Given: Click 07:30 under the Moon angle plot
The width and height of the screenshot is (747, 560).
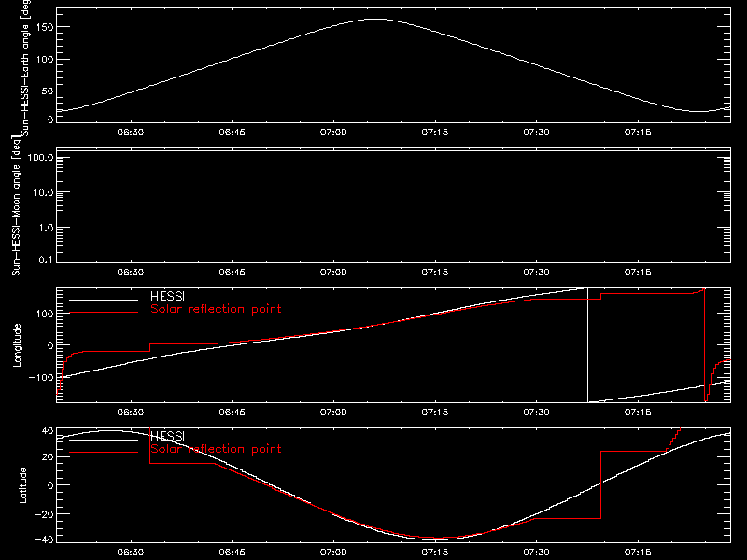Looking at the screenshot, I should tap(536, 272).
